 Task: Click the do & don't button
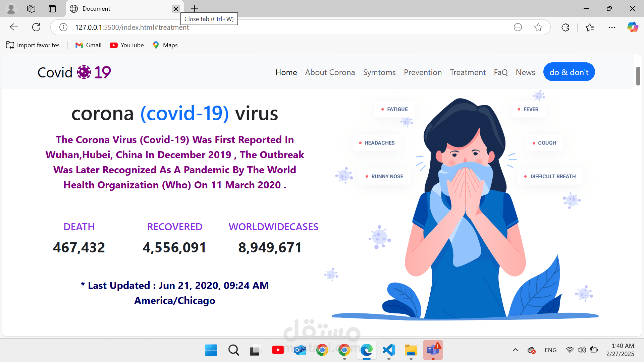coord(569,72)
